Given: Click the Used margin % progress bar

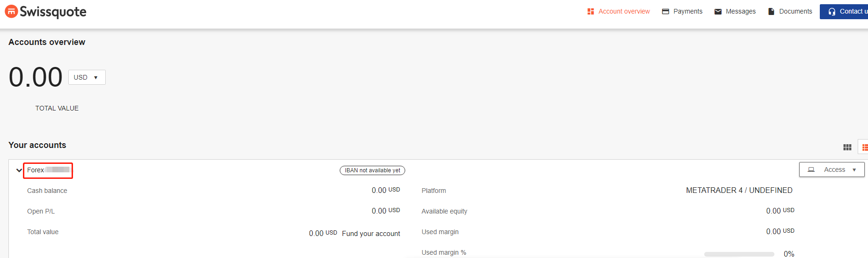Looking at the screenshot, I should (x=739, y=254).
